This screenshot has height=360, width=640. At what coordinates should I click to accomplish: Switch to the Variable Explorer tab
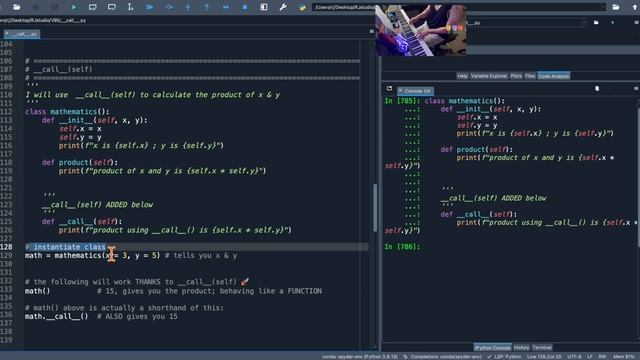(x=489, y=76)
